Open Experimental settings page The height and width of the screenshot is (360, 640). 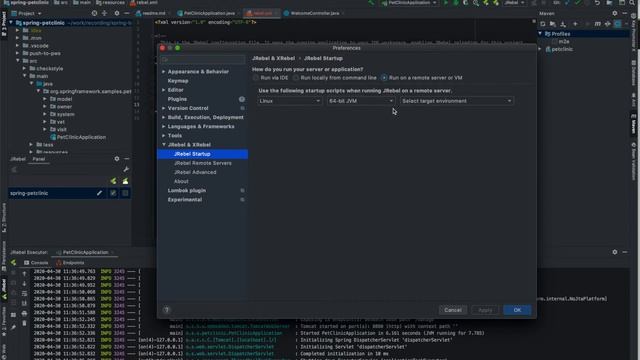point(185,200)
